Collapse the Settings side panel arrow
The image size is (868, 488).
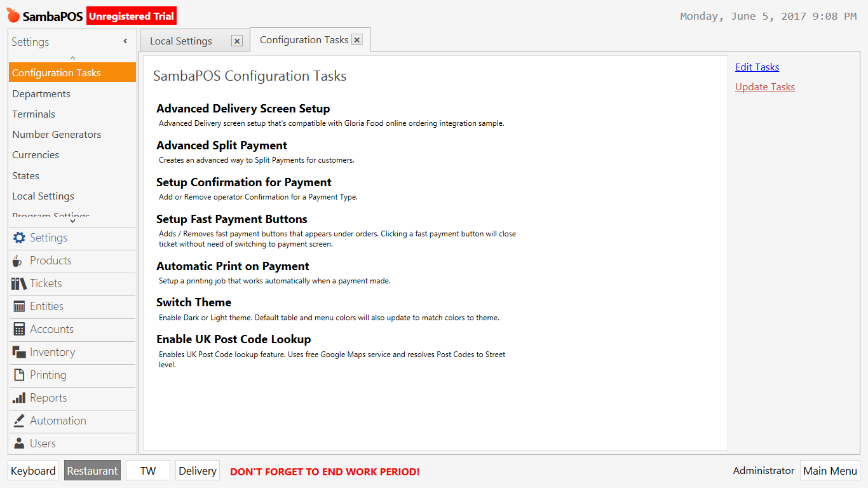tap(125, 41)
